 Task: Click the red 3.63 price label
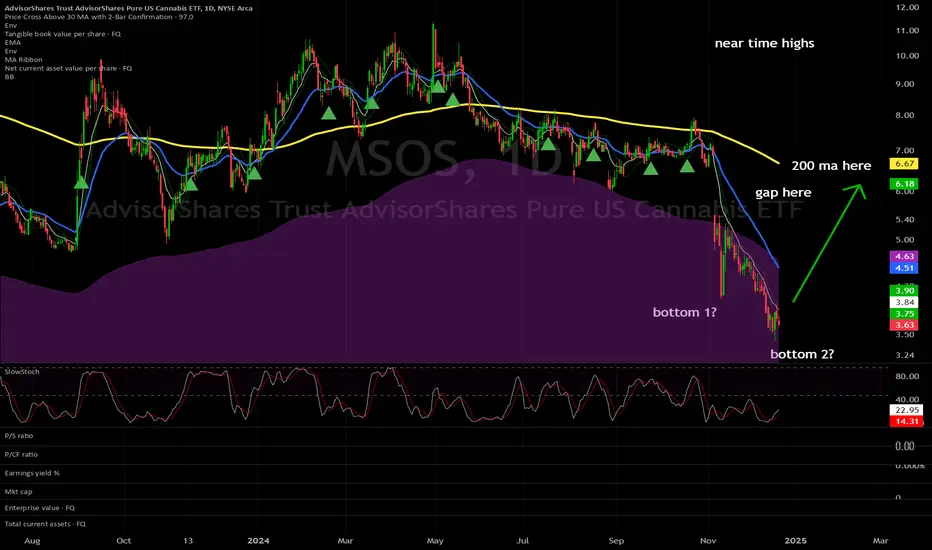point(904,325)
